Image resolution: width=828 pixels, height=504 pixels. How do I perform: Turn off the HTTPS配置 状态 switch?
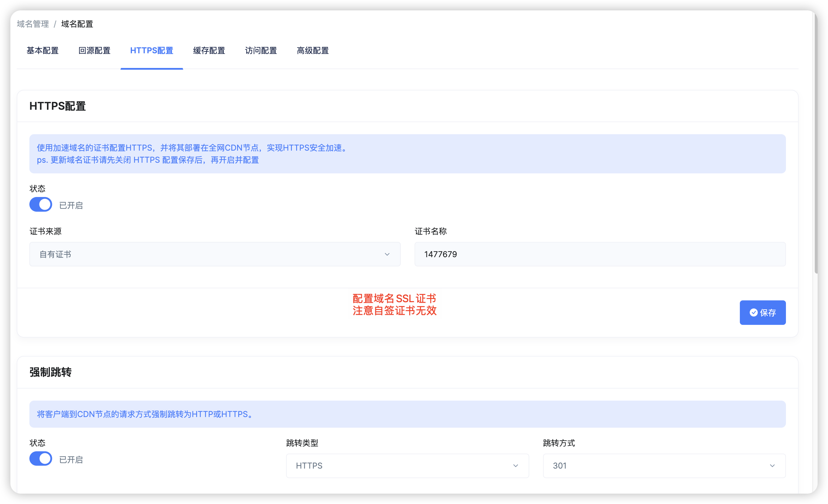tap(41, 204)
